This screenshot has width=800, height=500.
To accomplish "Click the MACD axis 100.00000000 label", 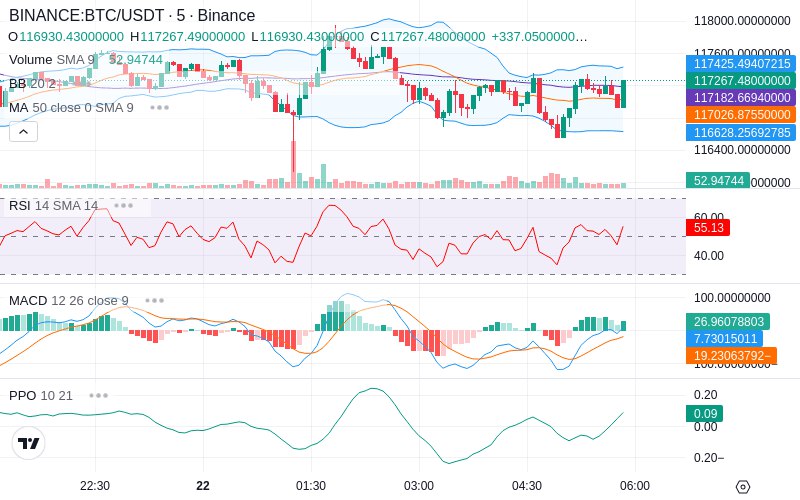I will (x=732, y=298).
